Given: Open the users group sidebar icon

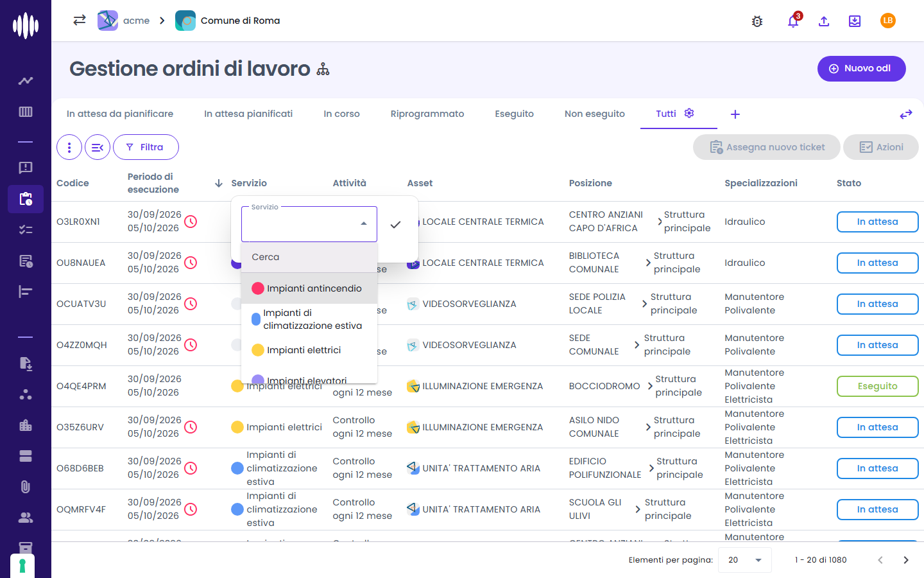Looking at the screenshot, I should 26,518.
